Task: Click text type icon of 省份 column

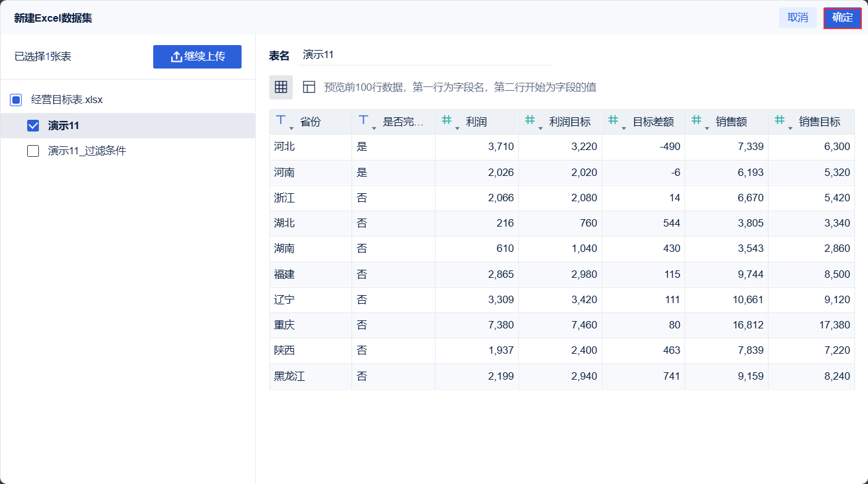Action: pos(280,120)
